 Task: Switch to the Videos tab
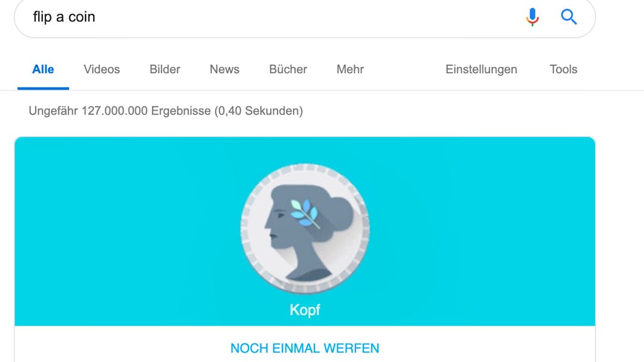pyautogui.click(x=102, y=69)
